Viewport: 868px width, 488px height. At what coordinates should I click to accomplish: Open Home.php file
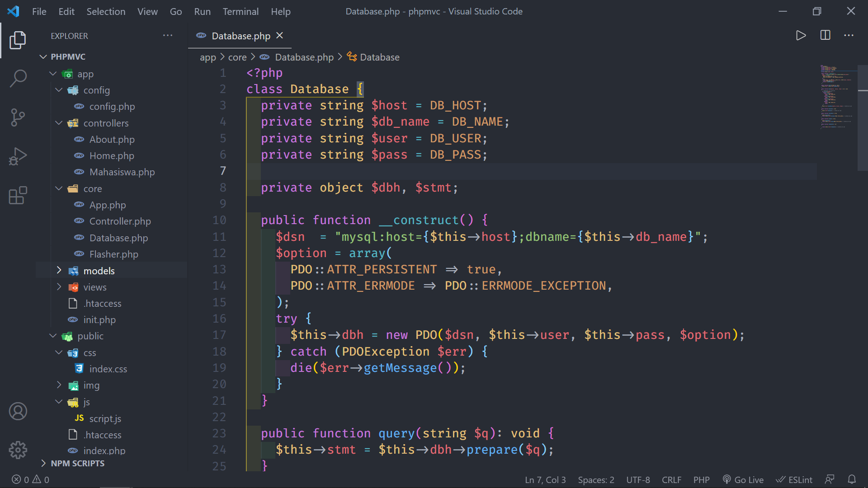pos(112,156)
